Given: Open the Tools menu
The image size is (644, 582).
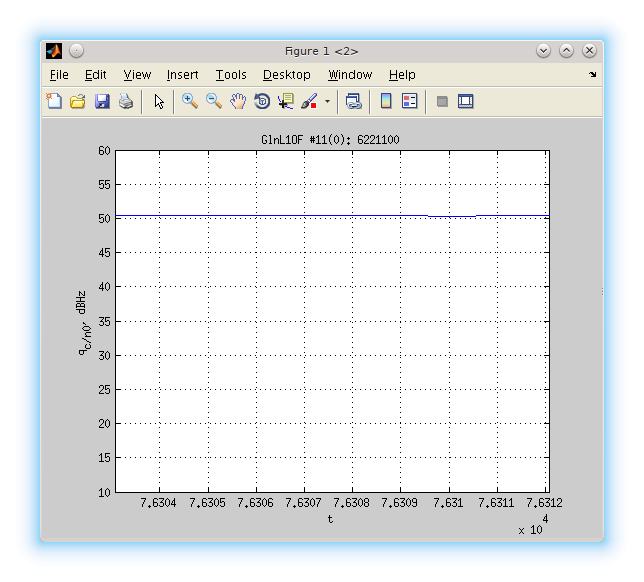Looking at the screenshot, I should tap(230, 75).
